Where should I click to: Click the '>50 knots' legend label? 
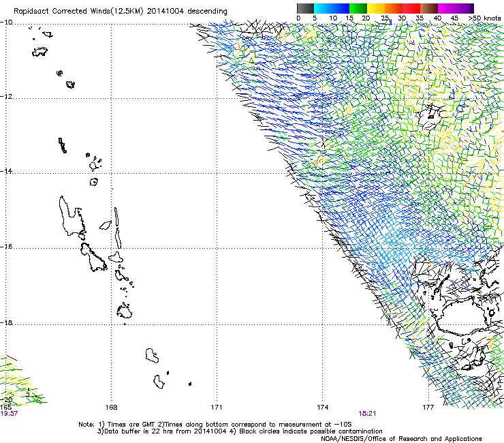coord(484,18)
